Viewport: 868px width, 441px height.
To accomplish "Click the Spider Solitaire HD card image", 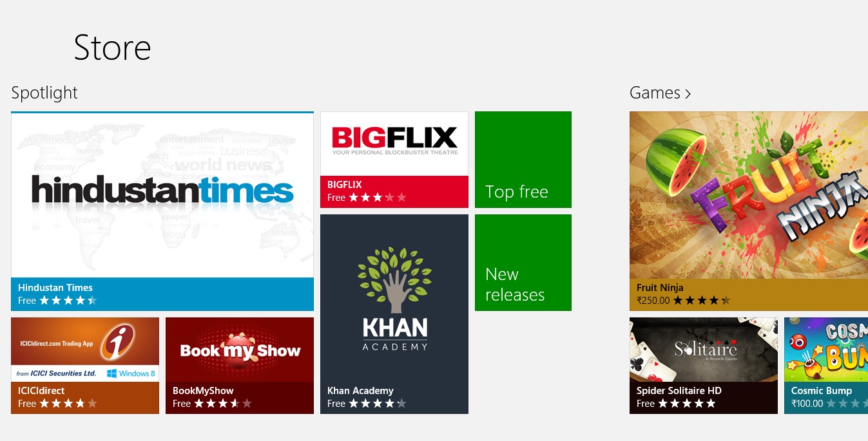I will coord(703,349).
